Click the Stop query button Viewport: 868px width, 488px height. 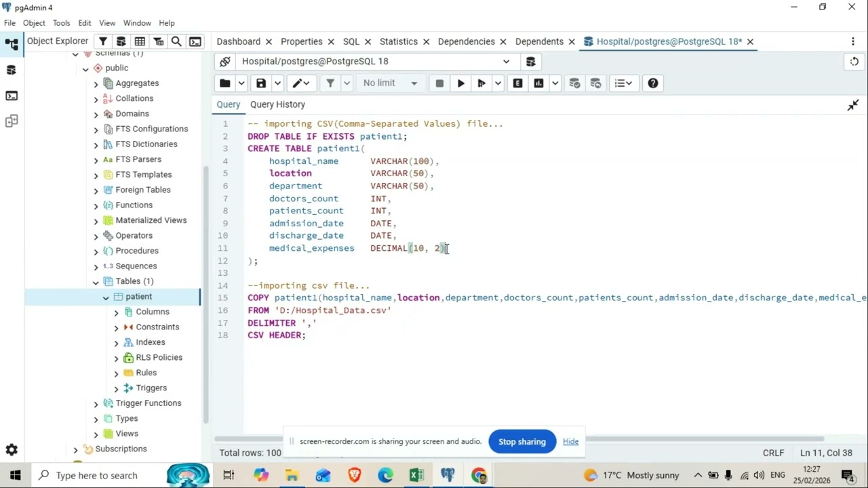[439, 83]
